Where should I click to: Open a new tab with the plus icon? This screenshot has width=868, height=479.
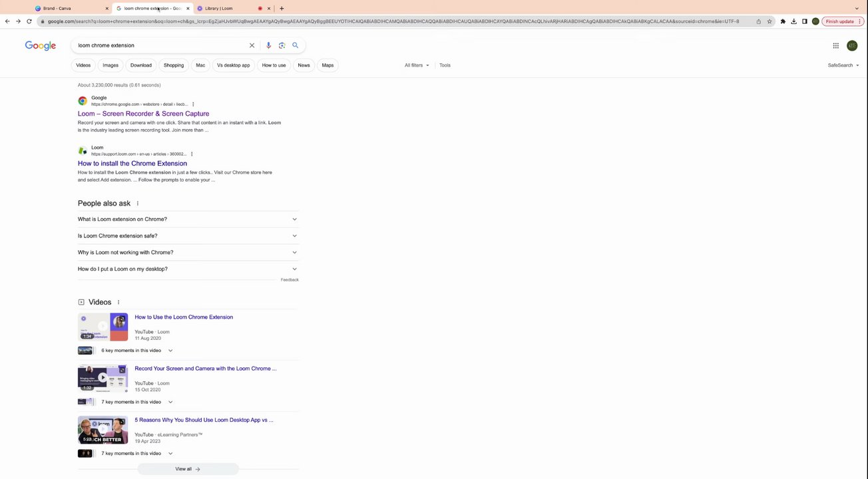click(x=282, y=9)
